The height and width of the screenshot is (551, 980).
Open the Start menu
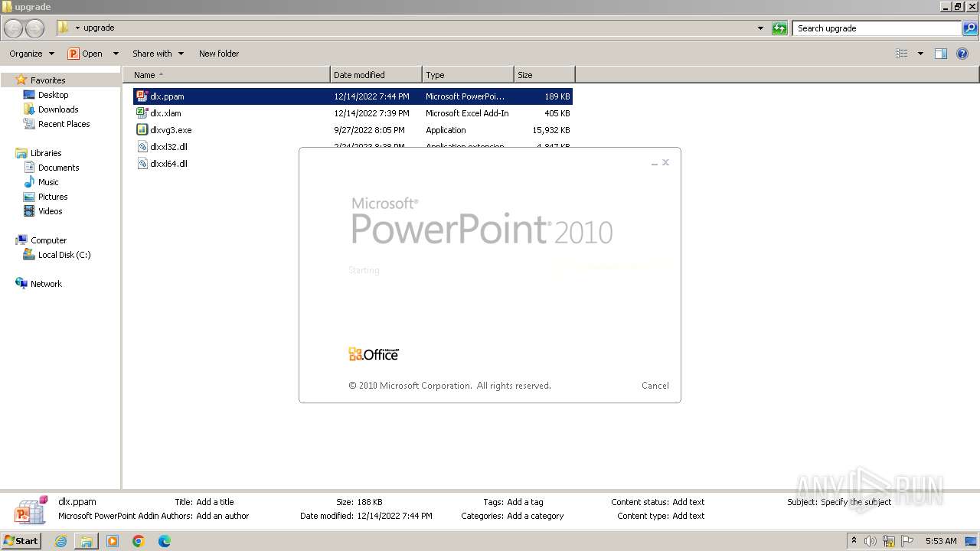tap(21, 541)
